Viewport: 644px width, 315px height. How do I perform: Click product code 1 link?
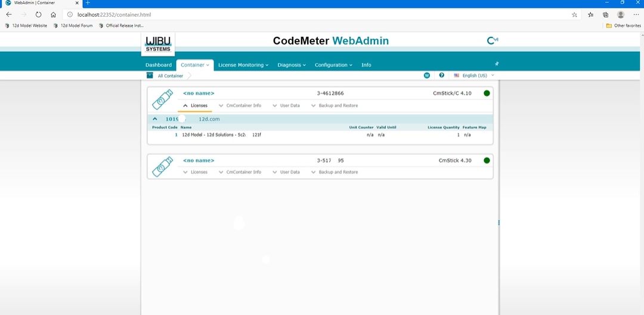click(x=176, y=135)
